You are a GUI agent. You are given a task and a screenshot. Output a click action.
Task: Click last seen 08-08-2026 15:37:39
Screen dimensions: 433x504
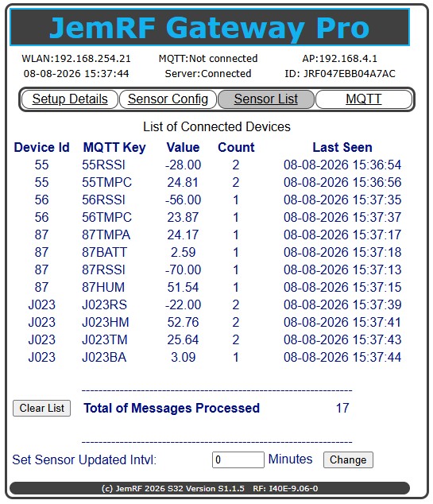click(342, 304)
